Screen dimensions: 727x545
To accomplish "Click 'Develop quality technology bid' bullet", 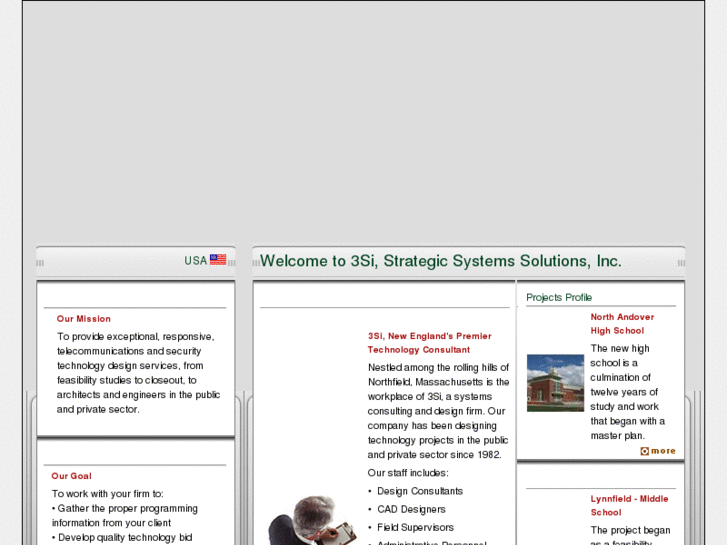I will tap(122, 538).
